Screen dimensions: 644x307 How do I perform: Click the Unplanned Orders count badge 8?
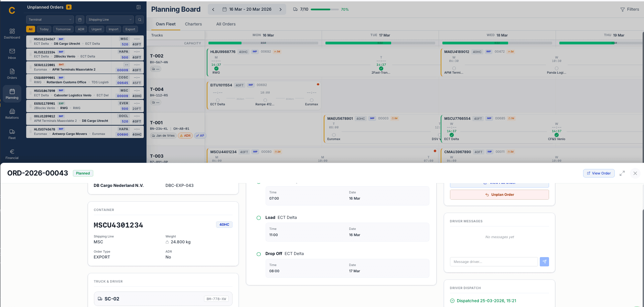(69, 7)
